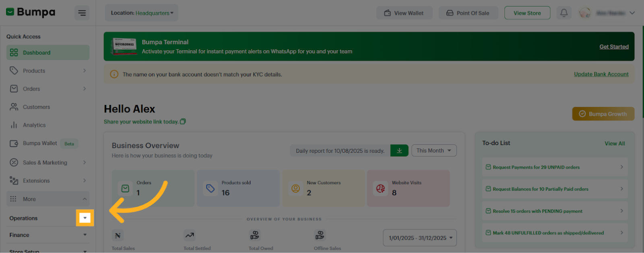The height and width of the screenshot is (253, 644).
Task: Open the account menu chevron
Action: 632,13
